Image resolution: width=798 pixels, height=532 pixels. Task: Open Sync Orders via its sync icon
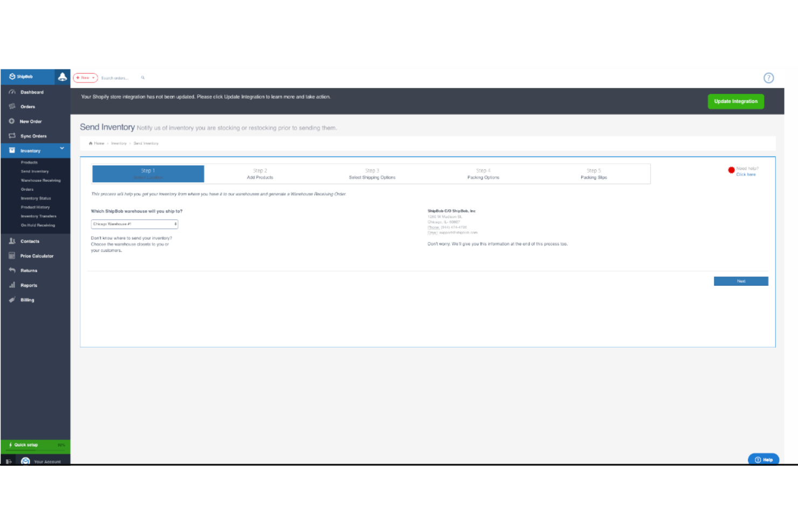click(x=12, y=136)
